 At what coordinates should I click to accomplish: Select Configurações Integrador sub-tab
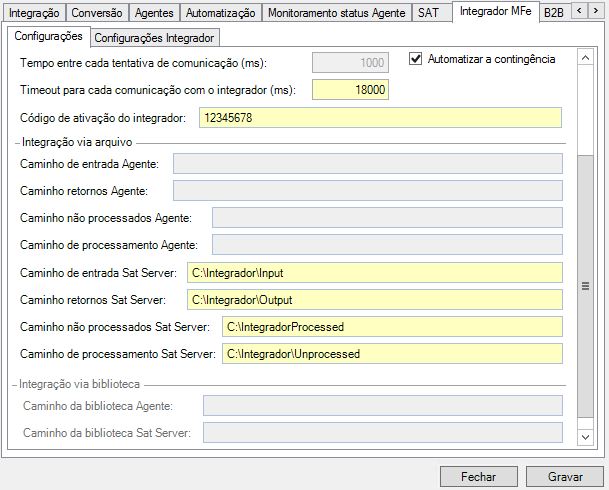pyautogui.click(x=154, y=38)
